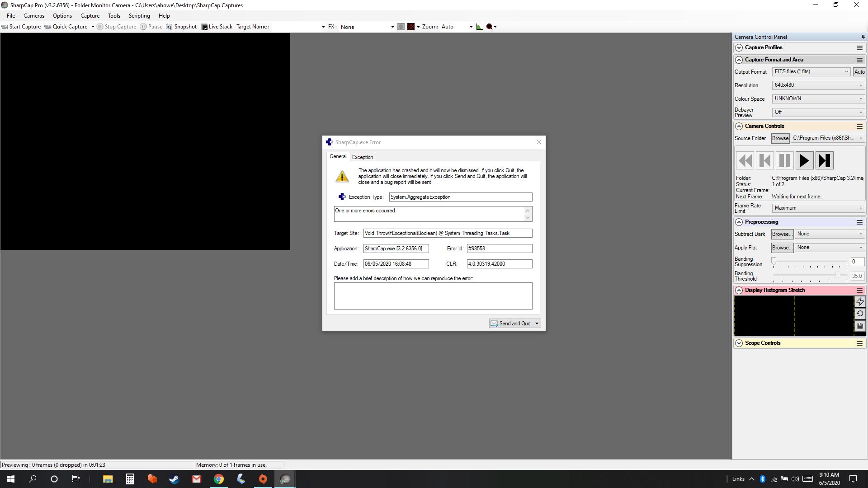Click the Exception Type field
Viewport: 868px width, 488px height.
[x=461, y=197]
